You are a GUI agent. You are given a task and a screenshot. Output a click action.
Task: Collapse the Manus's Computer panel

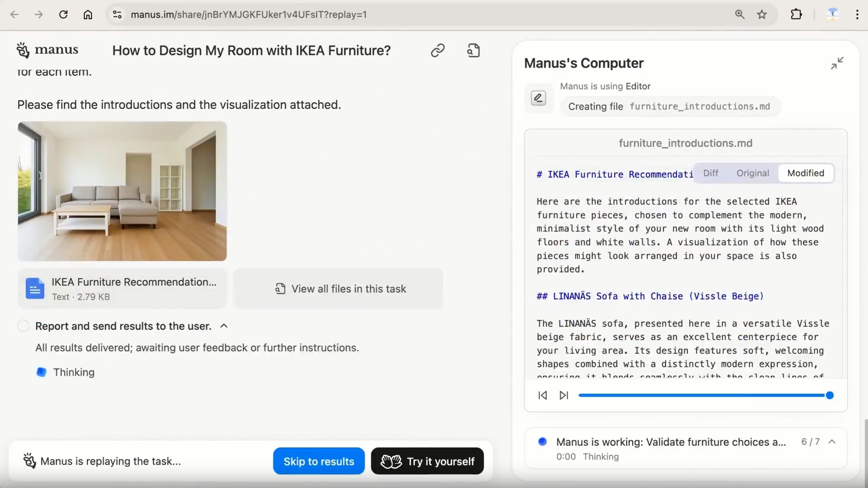837,63
